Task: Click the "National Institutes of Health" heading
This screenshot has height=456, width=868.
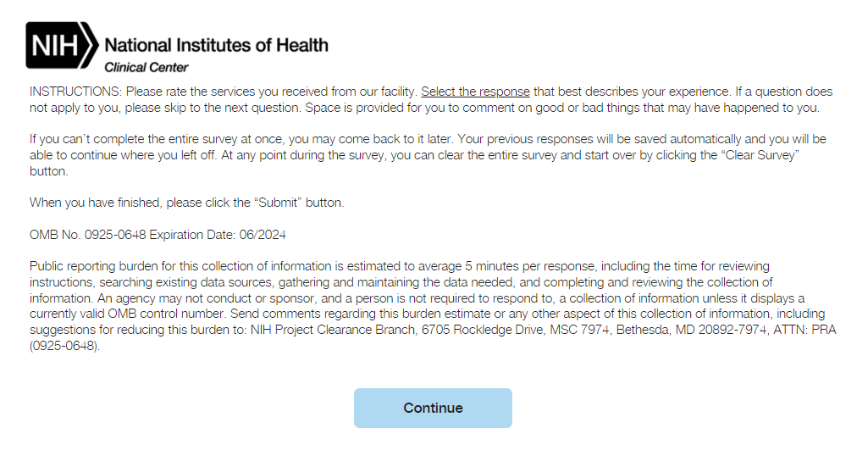Action: pyautogui.click(x=216, y=45)
